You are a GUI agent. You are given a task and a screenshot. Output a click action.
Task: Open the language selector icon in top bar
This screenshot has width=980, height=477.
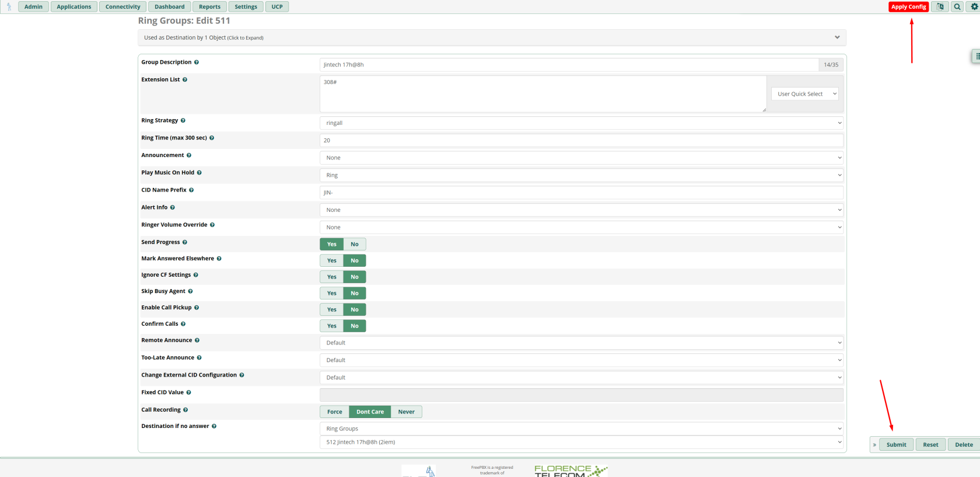coord(940,7)
